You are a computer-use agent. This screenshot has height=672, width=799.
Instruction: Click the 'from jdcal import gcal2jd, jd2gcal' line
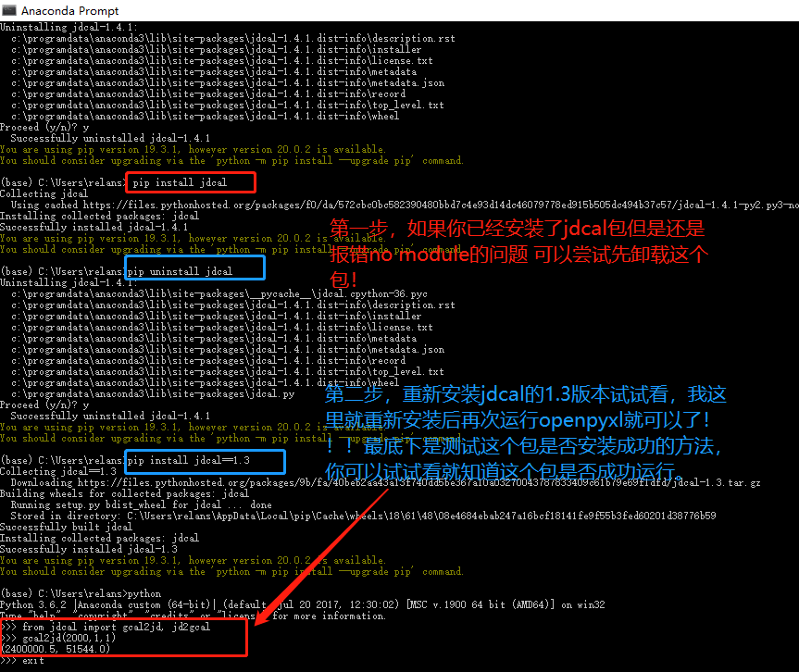click(x=105, y=627)
